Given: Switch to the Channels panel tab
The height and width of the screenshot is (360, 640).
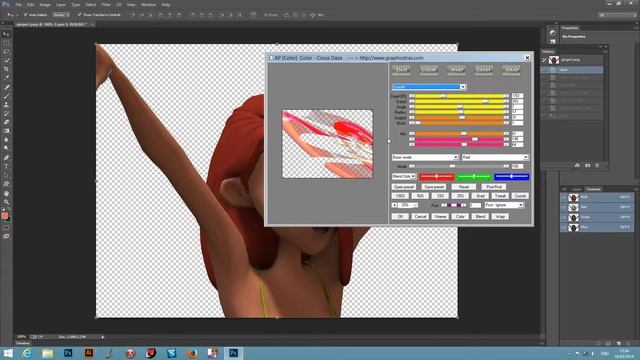Looking at the screenshot, I should click(593, 189).
